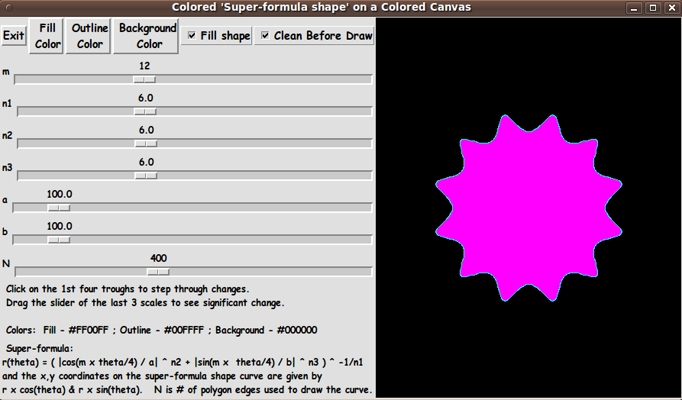682x400 pixels.
Task: Click the 'Super-formula:' label text
Action: point(40,349)
